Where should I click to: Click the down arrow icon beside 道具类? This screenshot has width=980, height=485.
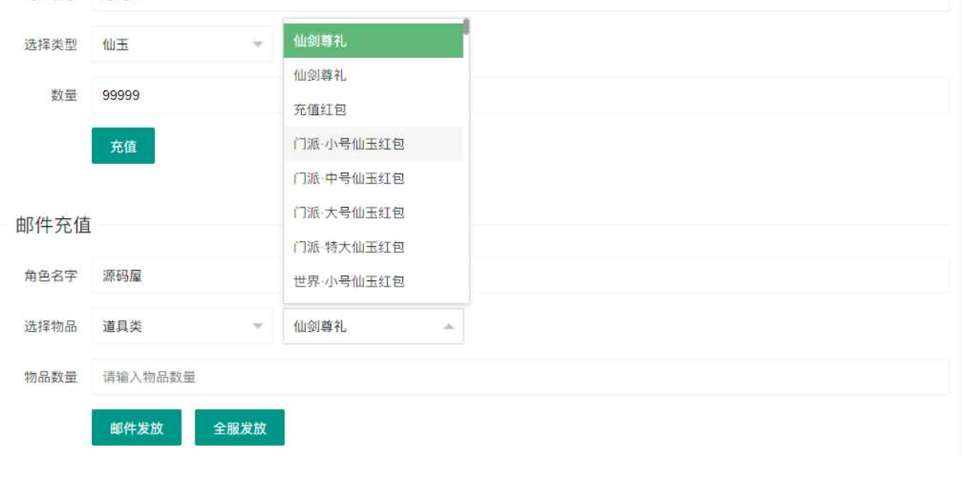click(258, 326)
